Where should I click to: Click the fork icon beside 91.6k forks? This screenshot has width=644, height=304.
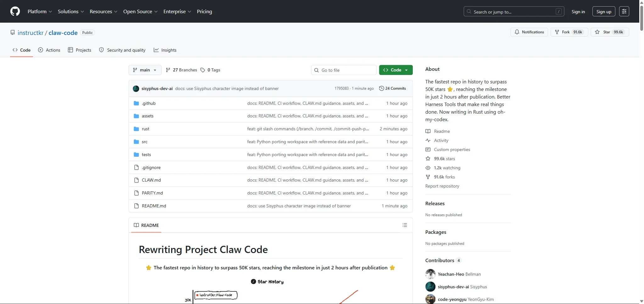click(428, 177)
